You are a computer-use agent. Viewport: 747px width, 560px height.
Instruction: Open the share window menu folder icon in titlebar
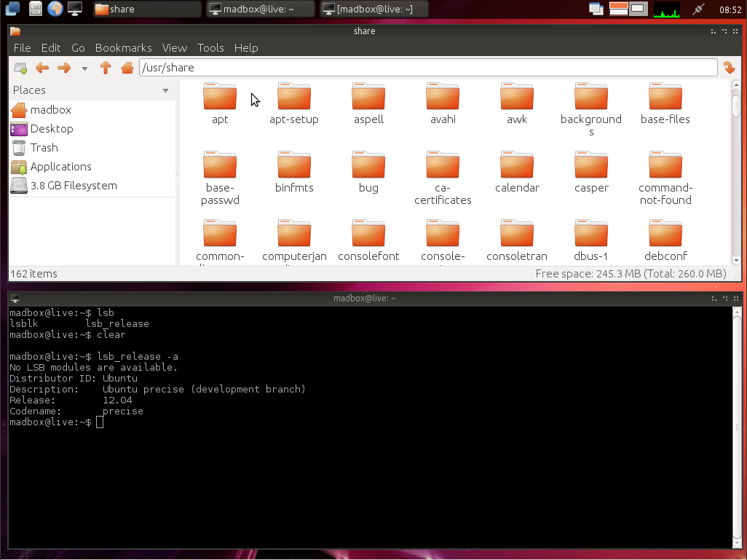(15, 31)
